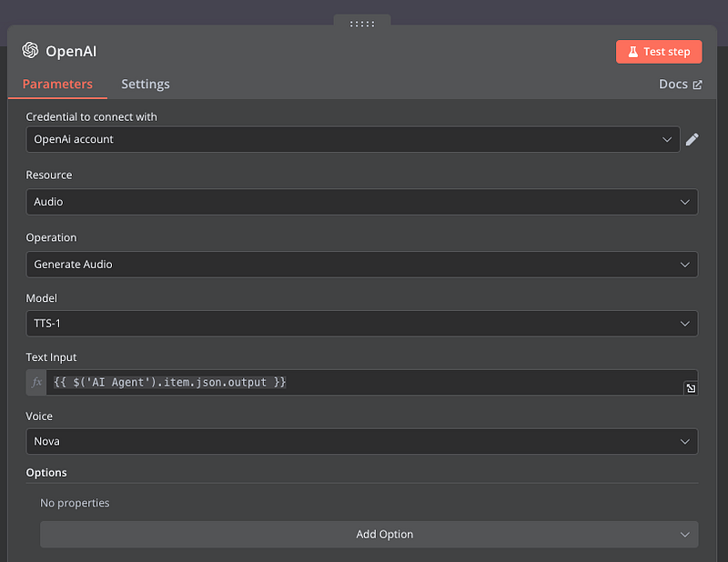Viewport: 728px width, 562px height.
Task: Expand the Model dropdown showing TTS-1
Action: (x=361, y=324)
